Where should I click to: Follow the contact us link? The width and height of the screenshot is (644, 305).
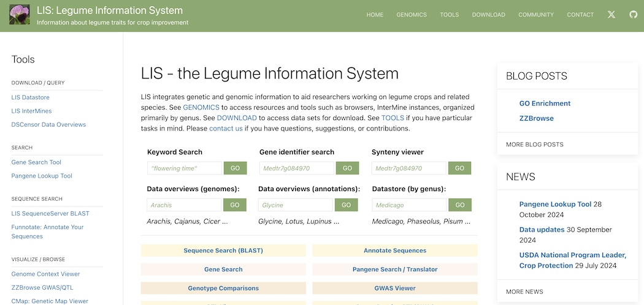226,129
